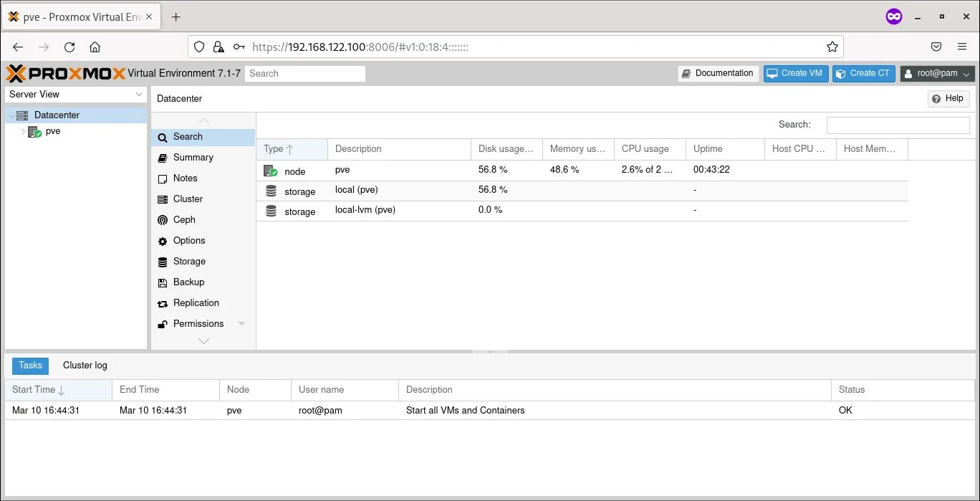Image resolution: width=980 pixels, height=501 pixels.
Task: Open the Backup menu item
Action: (x=203, y=282)
